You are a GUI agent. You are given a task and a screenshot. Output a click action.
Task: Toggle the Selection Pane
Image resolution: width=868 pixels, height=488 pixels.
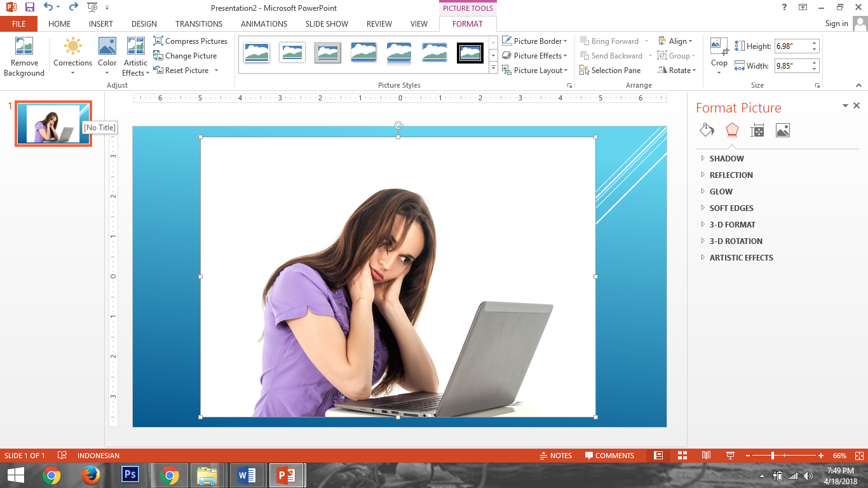(610, 71)
